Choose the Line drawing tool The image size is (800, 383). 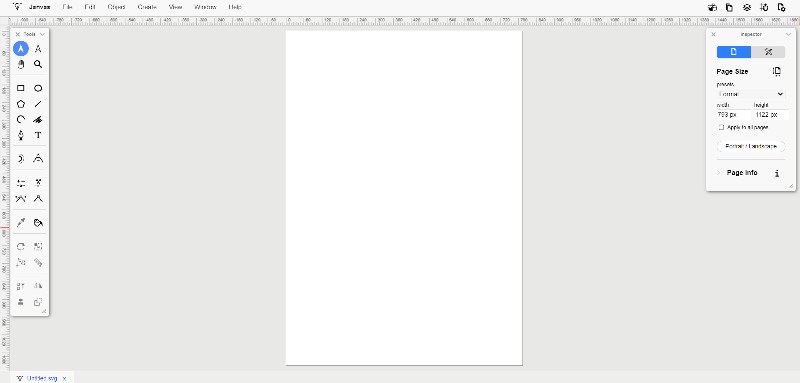38,104
